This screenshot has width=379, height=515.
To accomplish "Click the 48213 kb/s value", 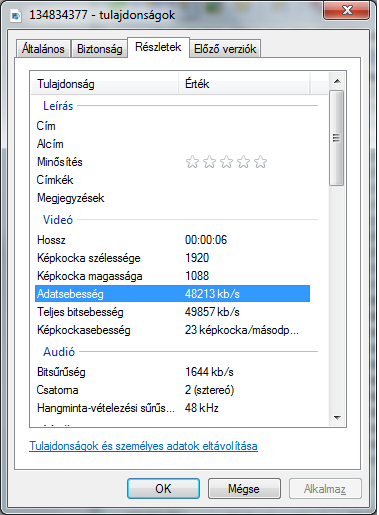I will click(x=212, y=294).
